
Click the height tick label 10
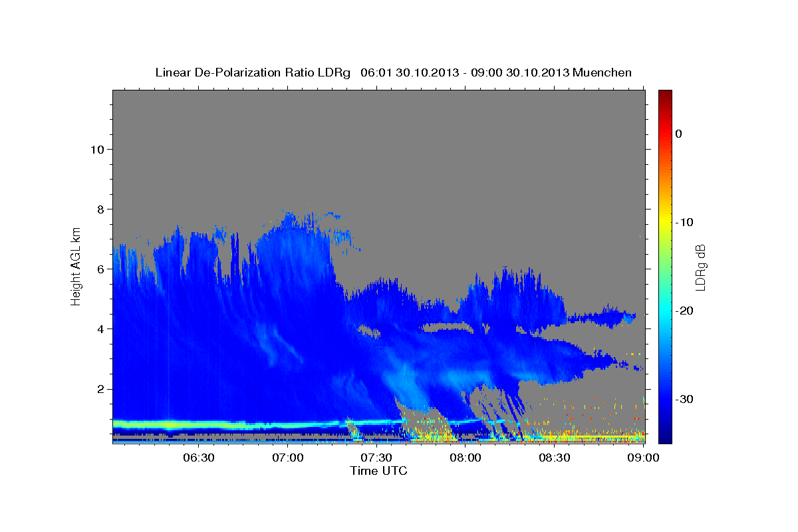96,149
